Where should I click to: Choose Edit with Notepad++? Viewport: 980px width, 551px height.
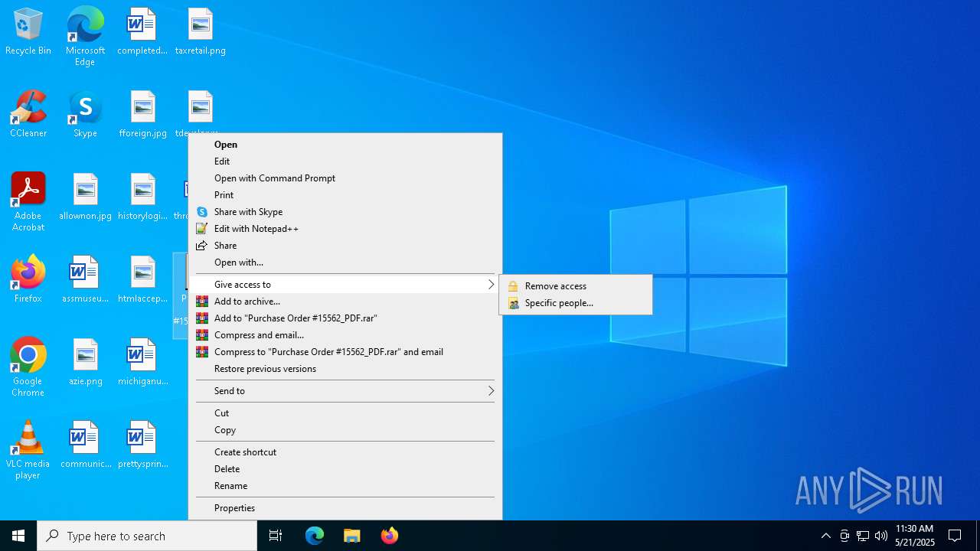tap(345, 229)
